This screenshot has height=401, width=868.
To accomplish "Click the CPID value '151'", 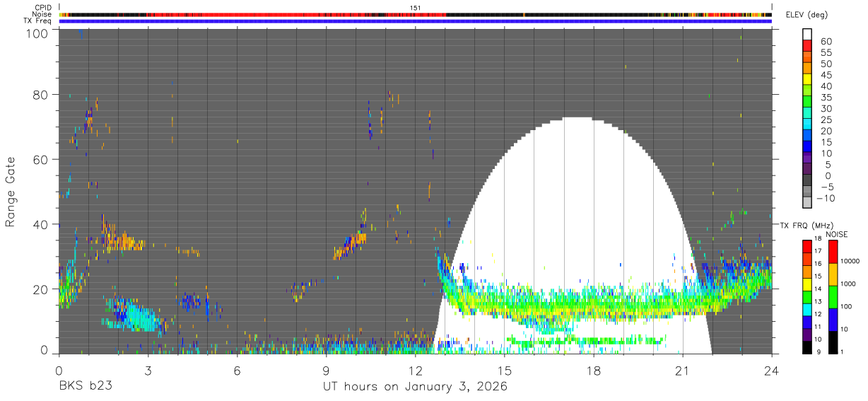I will click(x=416, y=8).
